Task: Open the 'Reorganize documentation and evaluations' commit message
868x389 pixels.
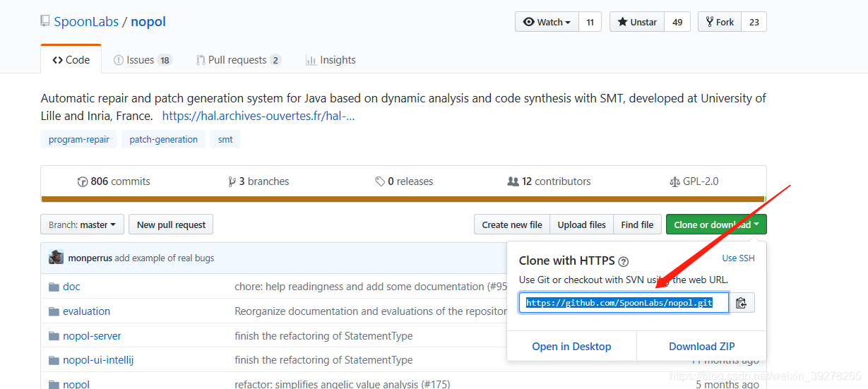Action: (x=371, y=311)
